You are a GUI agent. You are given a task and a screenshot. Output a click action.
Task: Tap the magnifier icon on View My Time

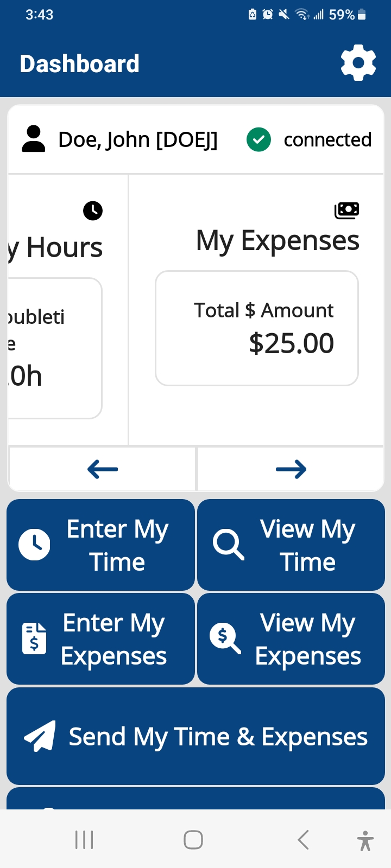tap(228, 544)
